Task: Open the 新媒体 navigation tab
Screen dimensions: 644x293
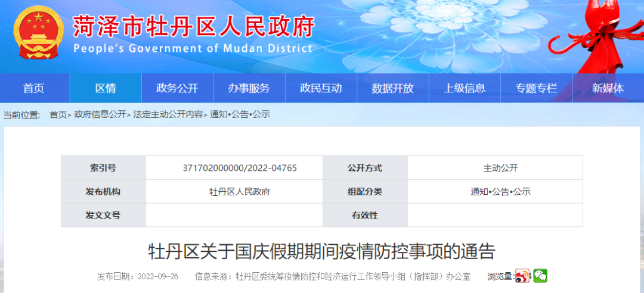Action: [x=608, y=88]
